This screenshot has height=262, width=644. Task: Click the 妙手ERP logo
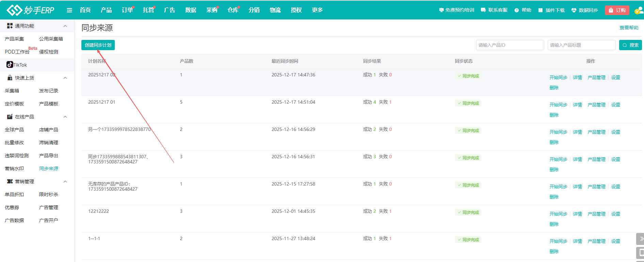[x=31, y=10]
